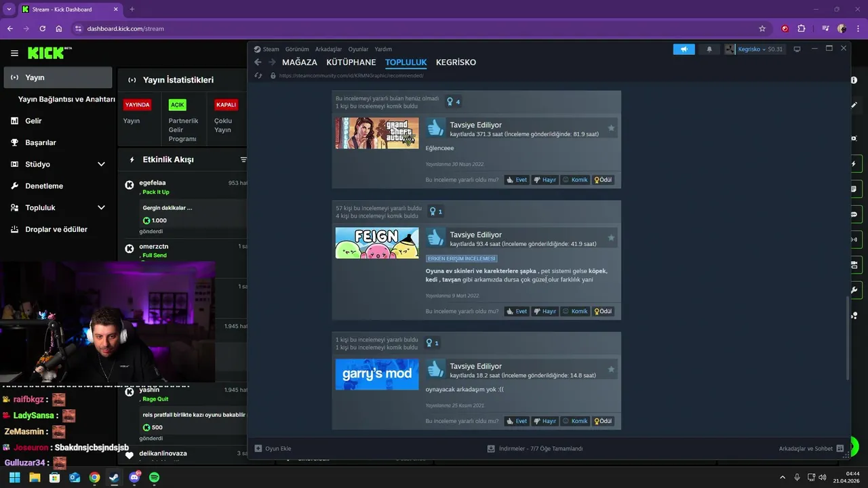The height and width of the screenshot is (488, 868).
Task: Bookmark this page with Chrome star
Action: (762, 28)
